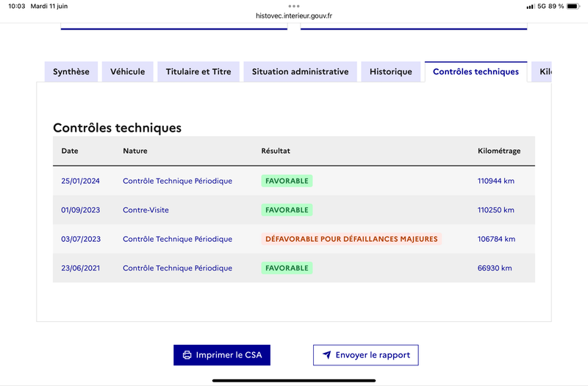Click Contre-Visite in the Nature column

[146, 210]
